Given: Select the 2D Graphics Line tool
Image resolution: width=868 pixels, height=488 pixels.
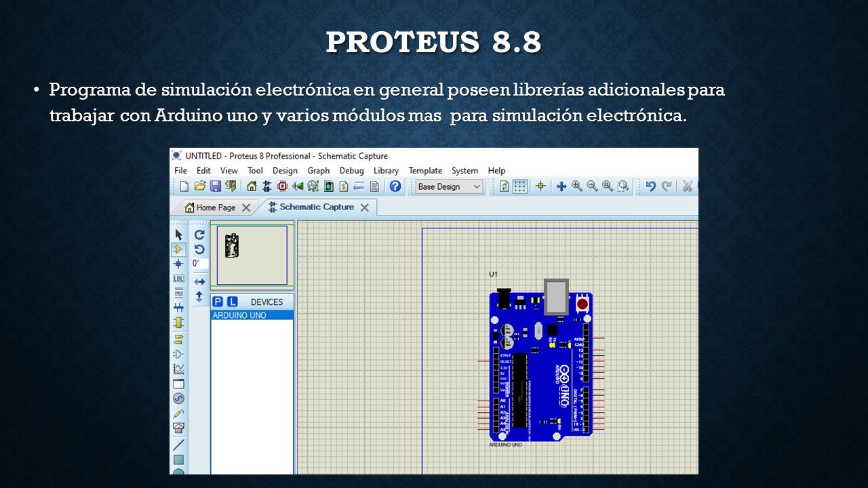Looking at the screenshot, I should [178, 445].
